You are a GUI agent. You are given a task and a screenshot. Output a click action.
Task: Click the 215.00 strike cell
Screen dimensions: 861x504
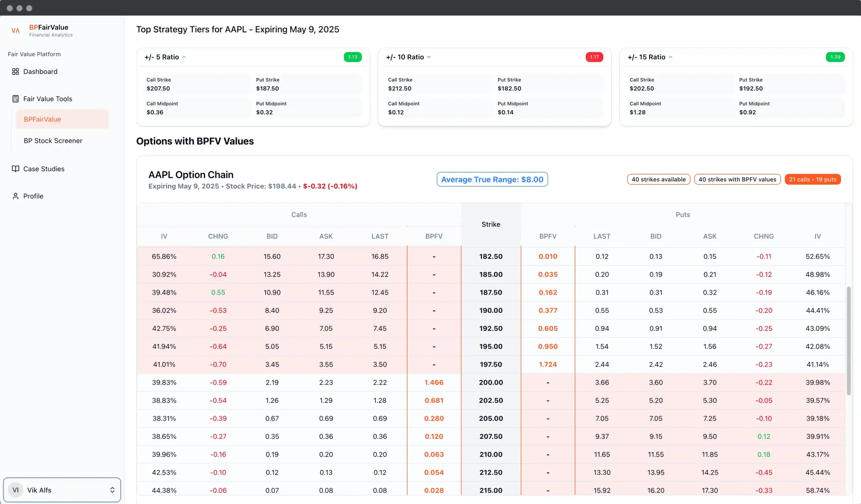pos(491,491)
